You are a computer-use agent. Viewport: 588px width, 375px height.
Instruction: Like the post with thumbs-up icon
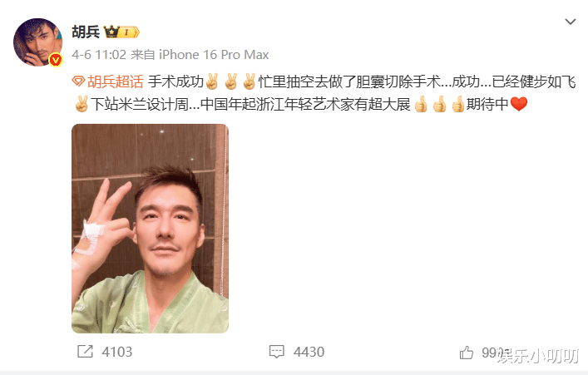pyautogui.click(x=467, y=353)
